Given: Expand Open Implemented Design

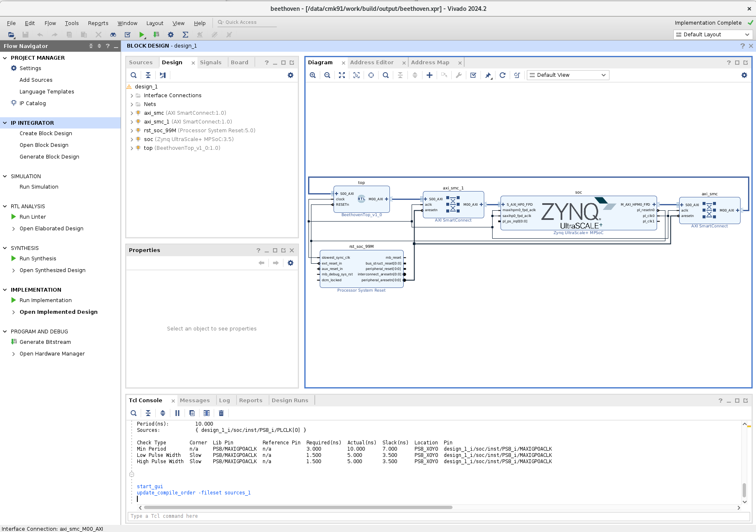Looking at the screenshot, I should tap(13, 312).
